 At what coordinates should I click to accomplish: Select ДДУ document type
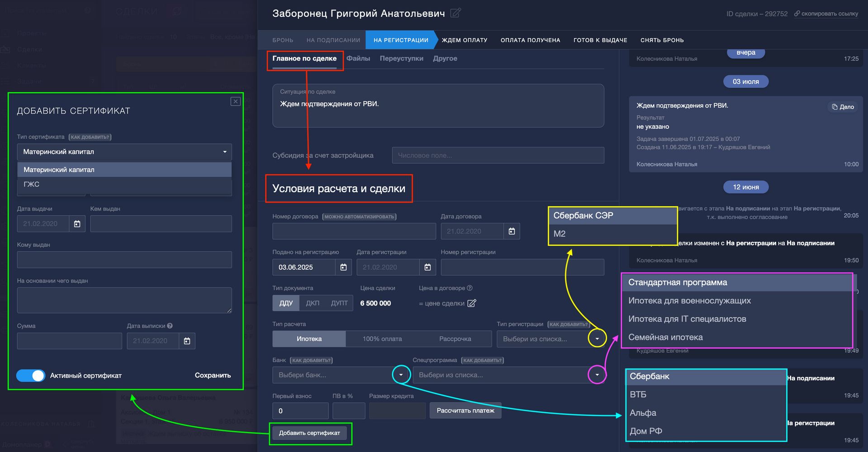pos(286,303)
